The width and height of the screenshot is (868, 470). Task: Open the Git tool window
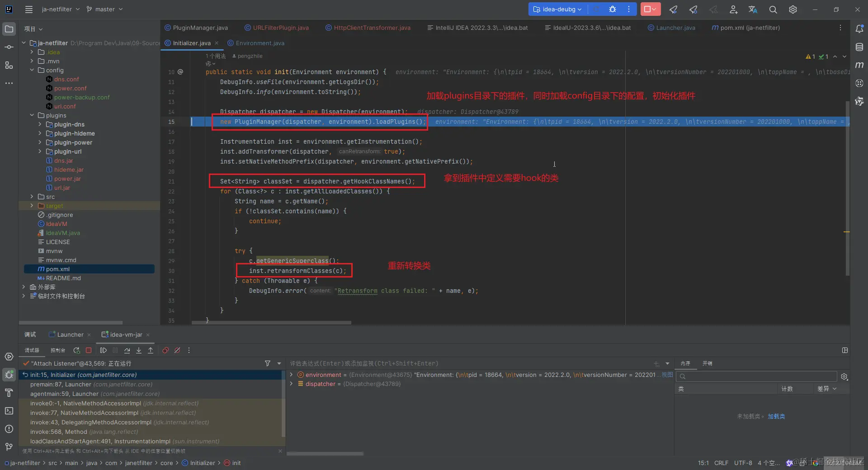[9, 447]
